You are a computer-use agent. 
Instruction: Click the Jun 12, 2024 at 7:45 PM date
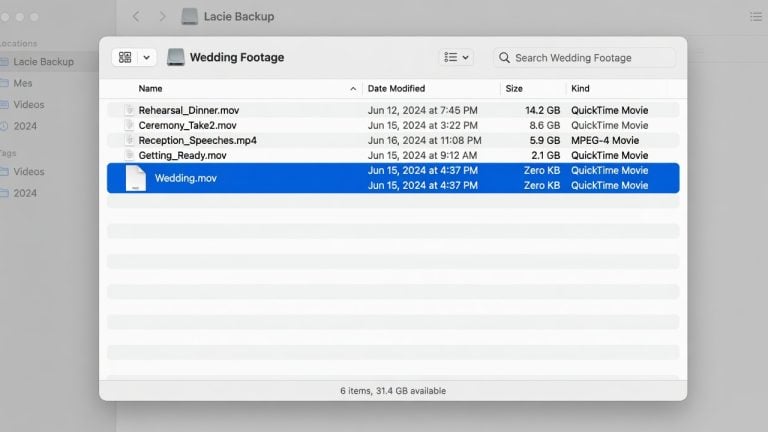(x=423, y=110)
